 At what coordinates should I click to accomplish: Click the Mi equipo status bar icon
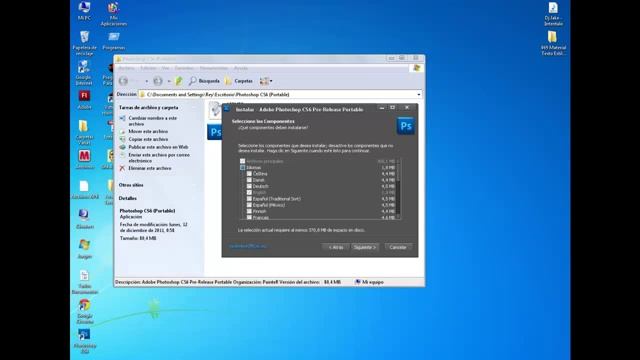(x=358, y=282)
